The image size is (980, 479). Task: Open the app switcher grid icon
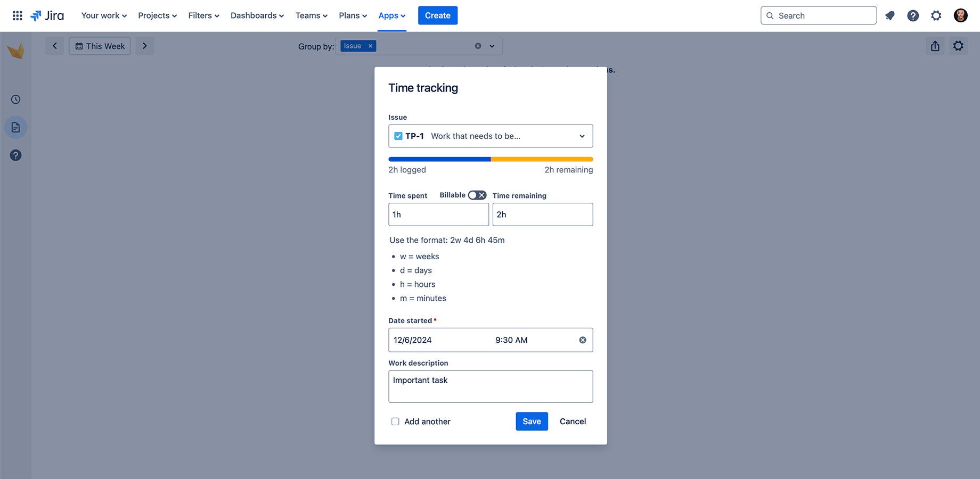click(18, 15)
